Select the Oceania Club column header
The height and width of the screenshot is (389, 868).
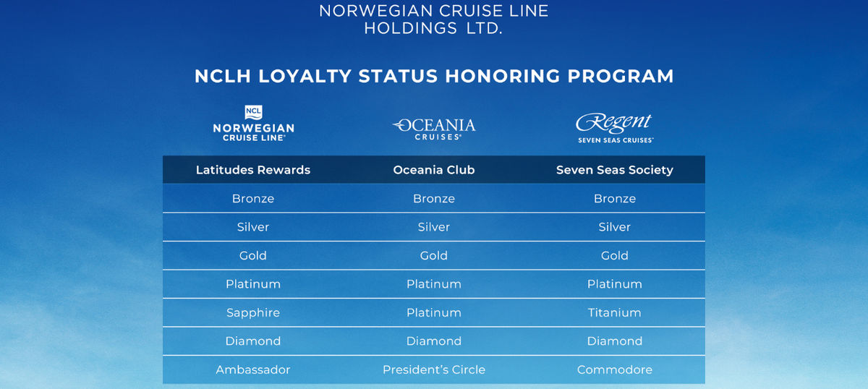click(434, 170)
